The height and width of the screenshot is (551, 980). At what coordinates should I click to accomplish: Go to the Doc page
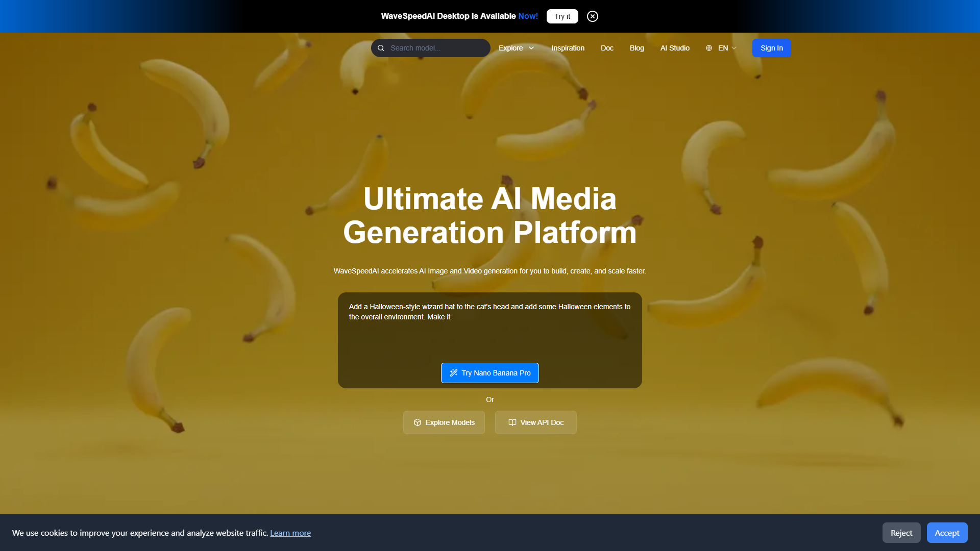click(x=607, y=48)
